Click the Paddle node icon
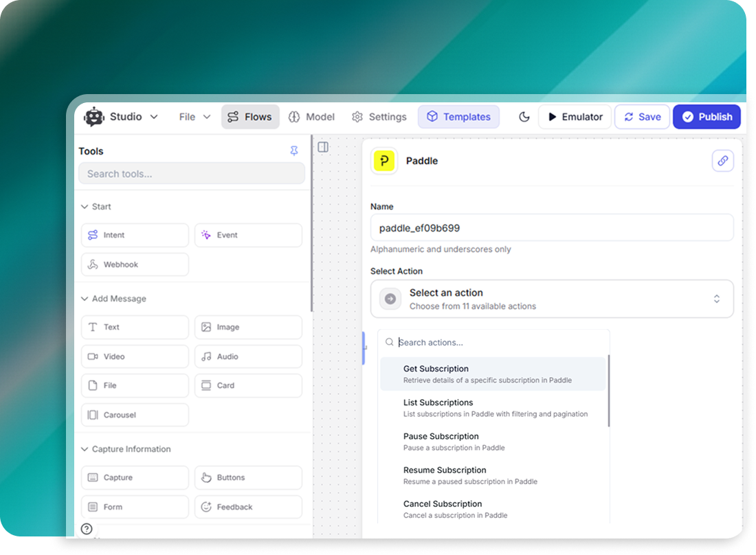The height and width of the screenshot is (555, 756). (x=384, y=161)
